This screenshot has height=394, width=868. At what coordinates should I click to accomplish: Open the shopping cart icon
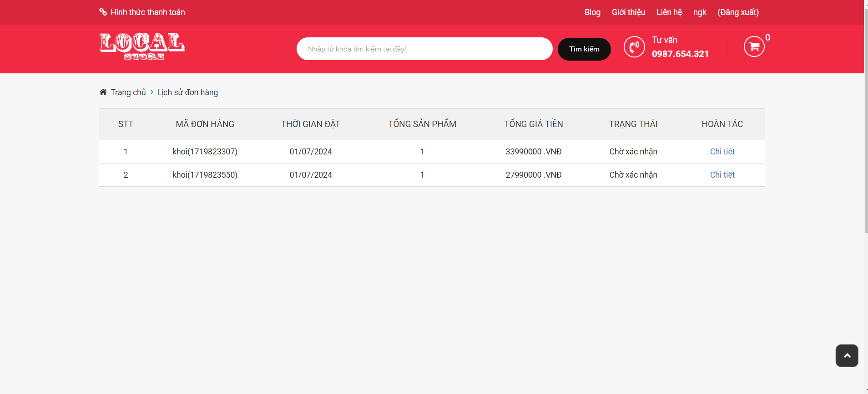click(x=754, y=46)
